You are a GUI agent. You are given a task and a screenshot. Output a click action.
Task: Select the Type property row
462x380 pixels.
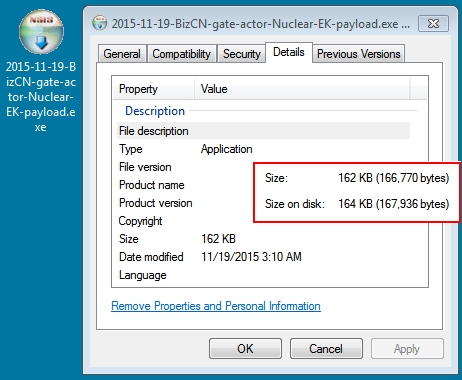pyautogui.click(x=264, y=149)
